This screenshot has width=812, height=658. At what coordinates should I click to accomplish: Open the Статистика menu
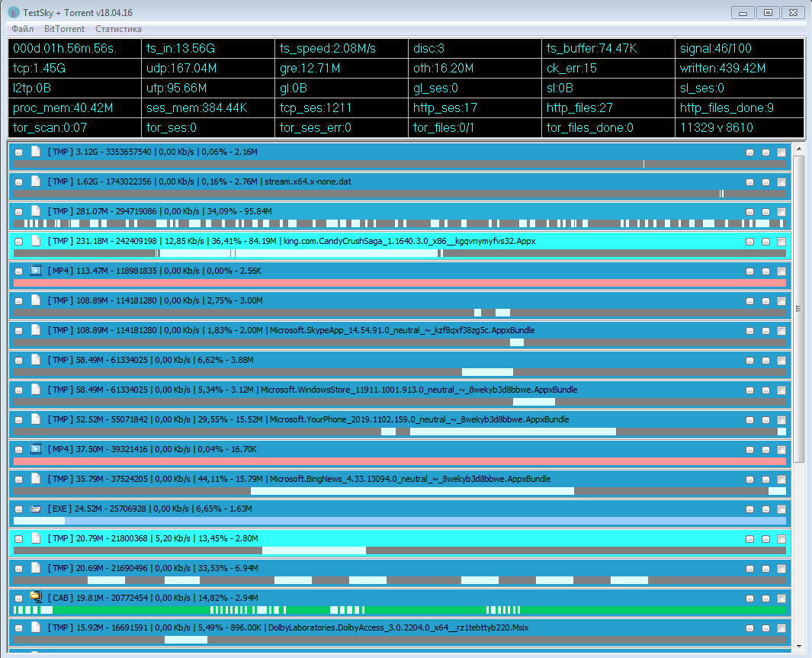[x=118, y=29]
